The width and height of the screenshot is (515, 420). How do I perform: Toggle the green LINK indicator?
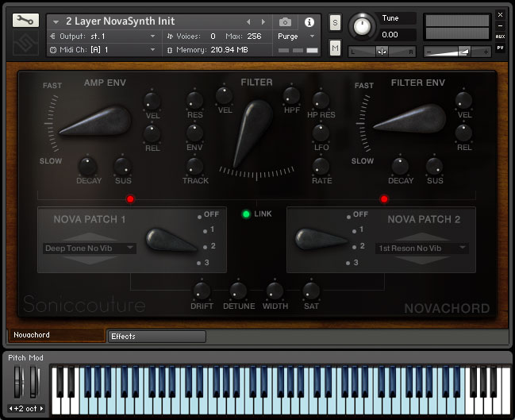(x=246, y=214)
